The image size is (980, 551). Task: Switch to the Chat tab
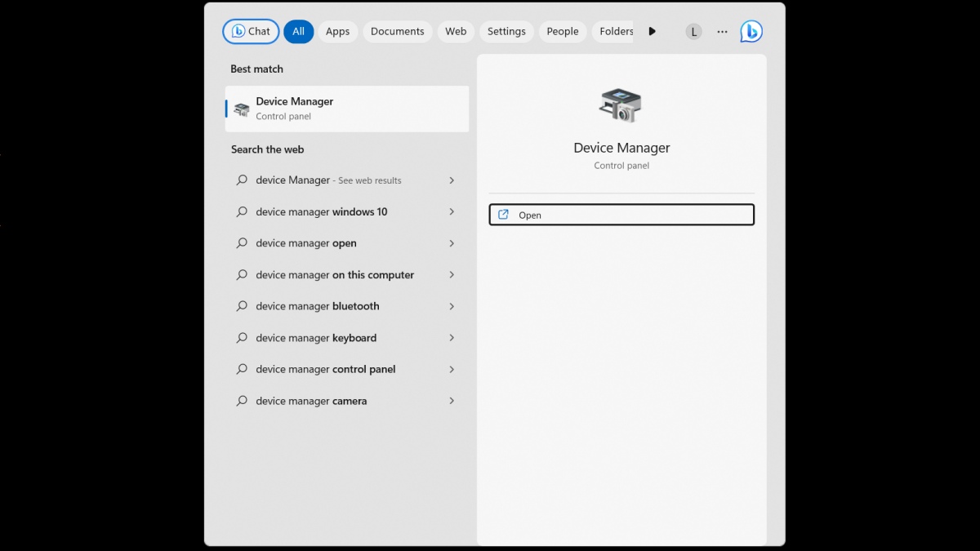(251, 32)
